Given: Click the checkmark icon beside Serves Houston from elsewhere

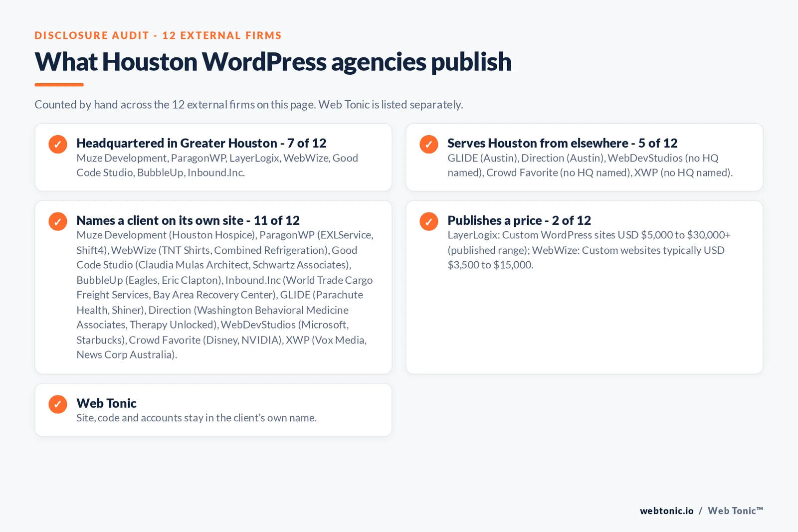Looking at the screenshot, I should [x=429, y=144].
